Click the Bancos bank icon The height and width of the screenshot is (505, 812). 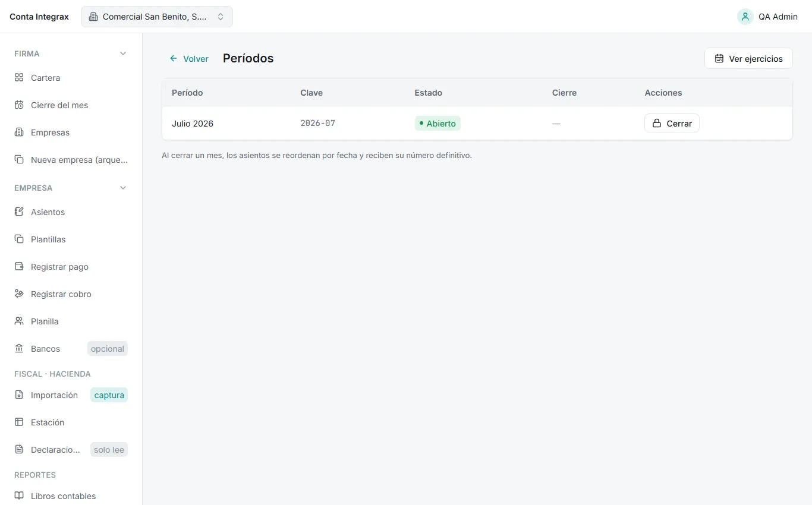pyautogui.click(x=19, y=349)
